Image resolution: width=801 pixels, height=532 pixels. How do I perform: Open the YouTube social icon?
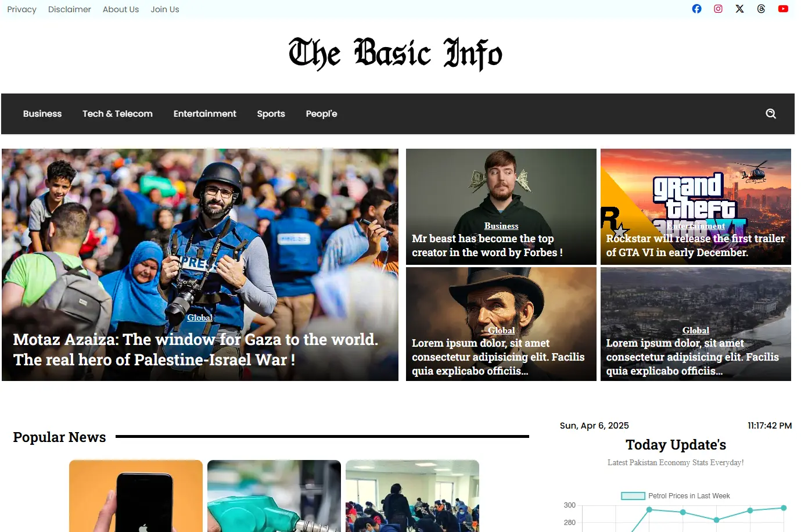pyautogui.click(x=783, y=9)
